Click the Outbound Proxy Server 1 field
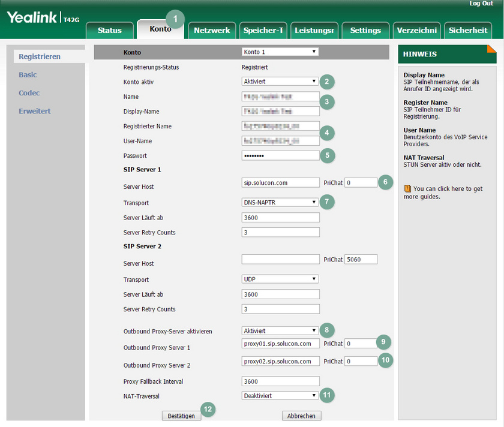This screenshot has width=504, height=427. (280, 344)
